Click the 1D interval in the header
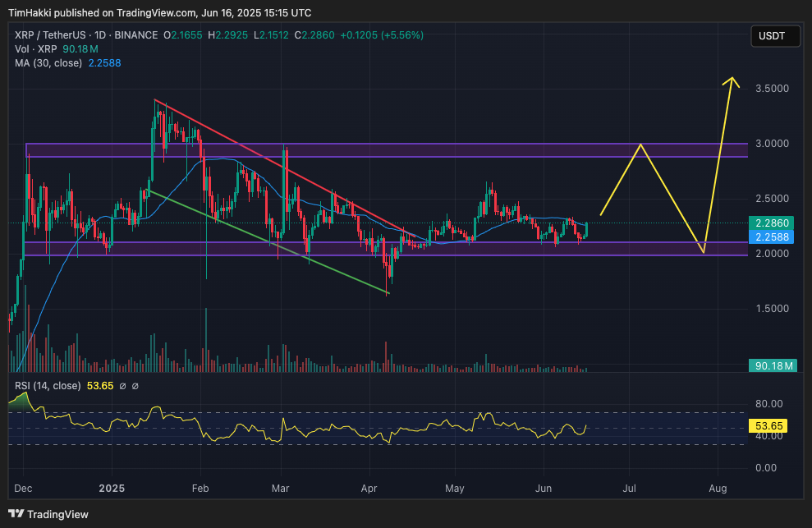812x528 pixels. (100, 35)
